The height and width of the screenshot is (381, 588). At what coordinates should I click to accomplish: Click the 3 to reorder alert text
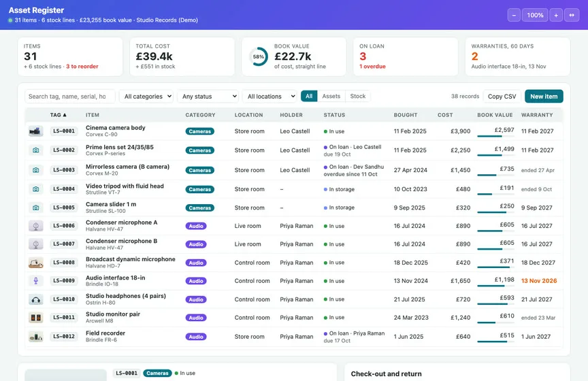click(x=82, y=67)
